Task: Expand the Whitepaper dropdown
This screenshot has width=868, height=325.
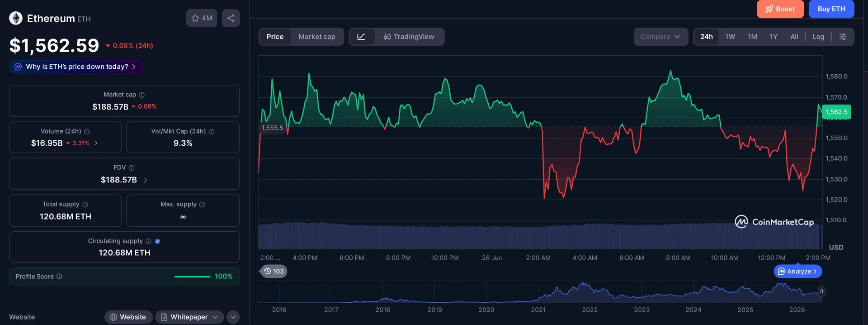Action: tap(189, 317)
